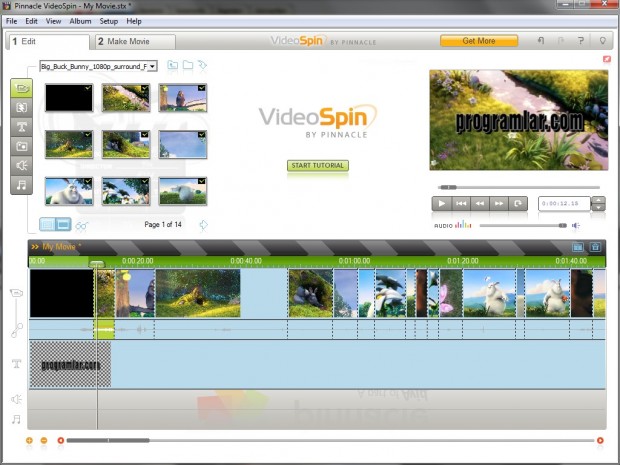Click the go to beginning button
The height and width of the screenshot is (465, 620).
461,204
